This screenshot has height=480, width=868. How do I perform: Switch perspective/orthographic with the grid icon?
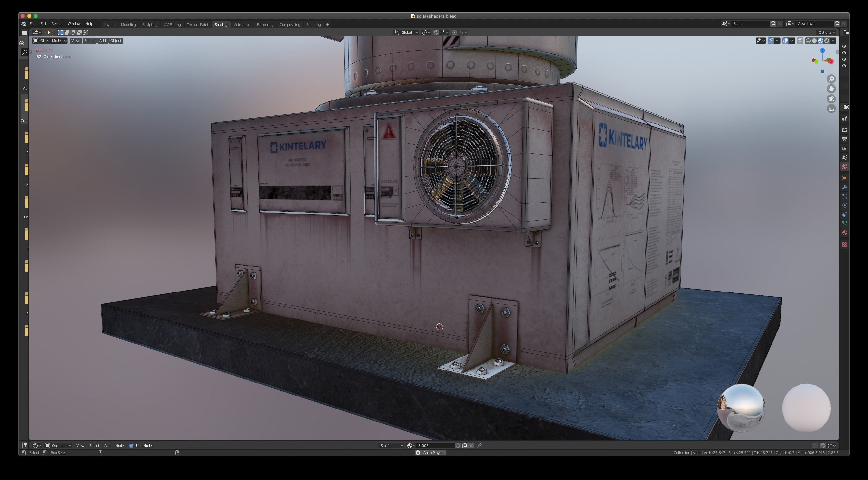coord(831,109)
